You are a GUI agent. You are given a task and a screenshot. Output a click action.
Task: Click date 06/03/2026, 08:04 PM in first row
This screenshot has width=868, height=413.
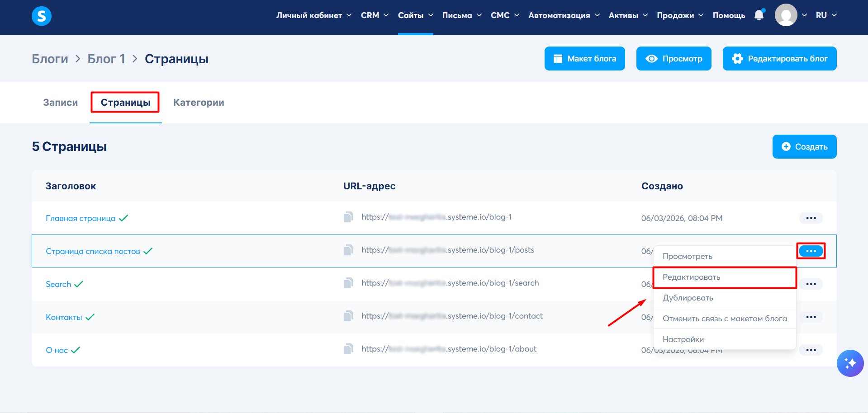682,218
